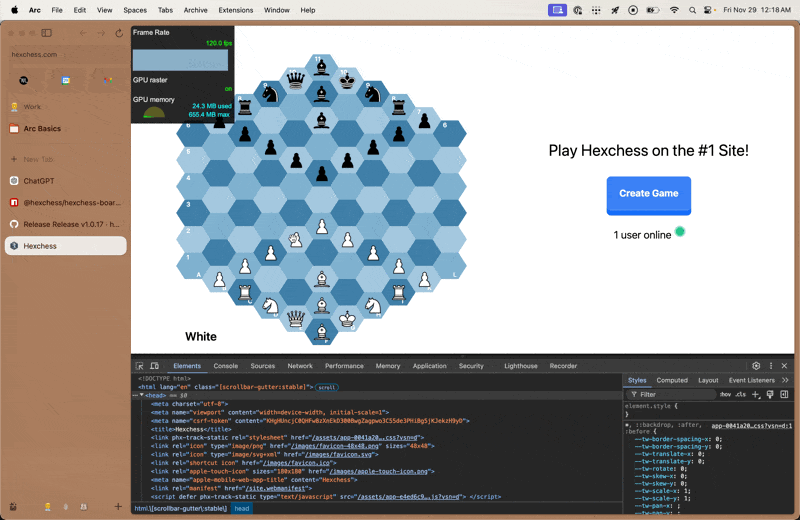Viewport: 800px width, 520px height.
Task: Activate the DevTools inspect element picker icon
Action: (139, 366)
